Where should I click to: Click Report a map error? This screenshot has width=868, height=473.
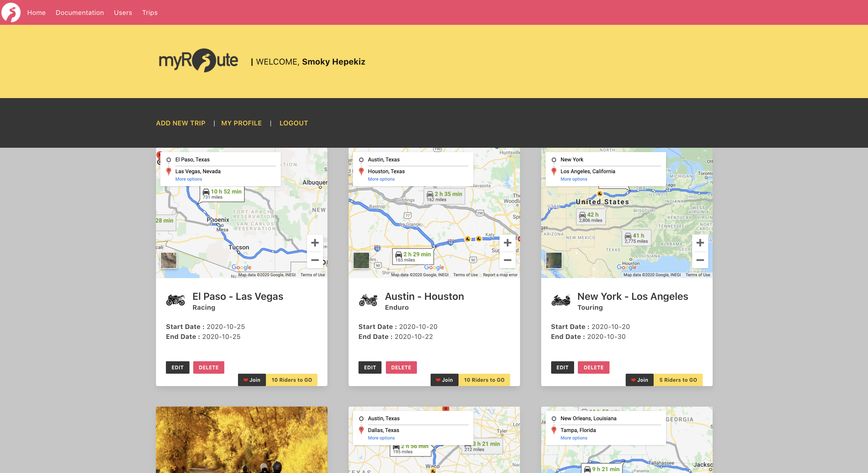500,275
